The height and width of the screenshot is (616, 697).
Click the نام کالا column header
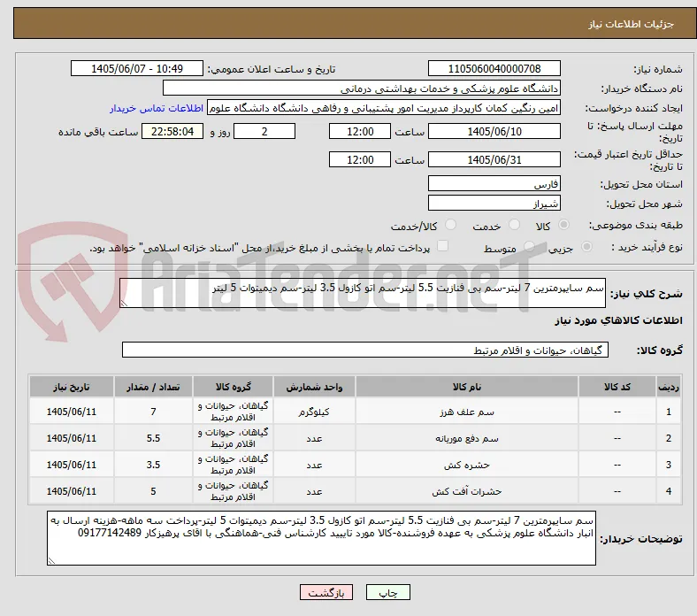click(x=467, y=387)
